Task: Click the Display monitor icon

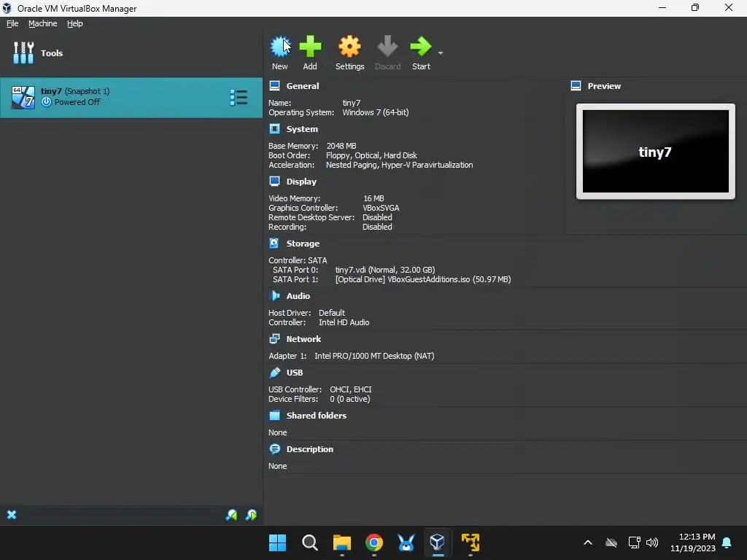Action: pos(274,181)
